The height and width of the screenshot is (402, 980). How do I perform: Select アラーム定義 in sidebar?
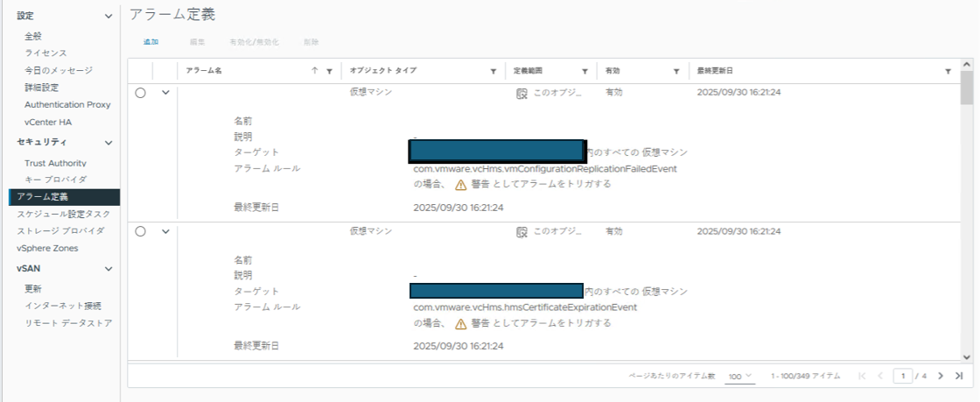click(65, 197)
